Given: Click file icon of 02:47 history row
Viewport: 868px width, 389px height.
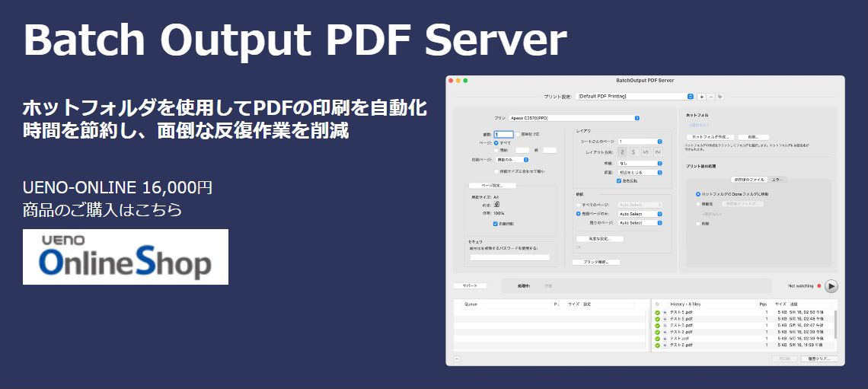Looking at the screenshot, I should 664,325.
